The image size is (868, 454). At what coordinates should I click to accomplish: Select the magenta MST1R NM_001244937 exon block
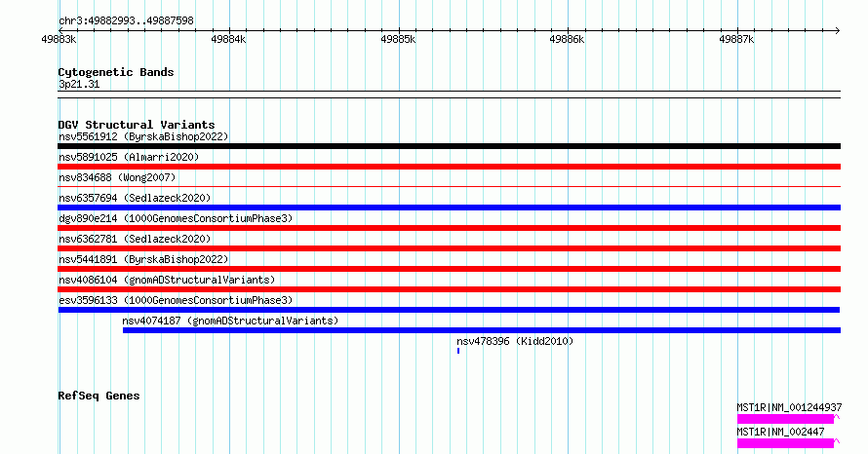(x=785, y=419)
